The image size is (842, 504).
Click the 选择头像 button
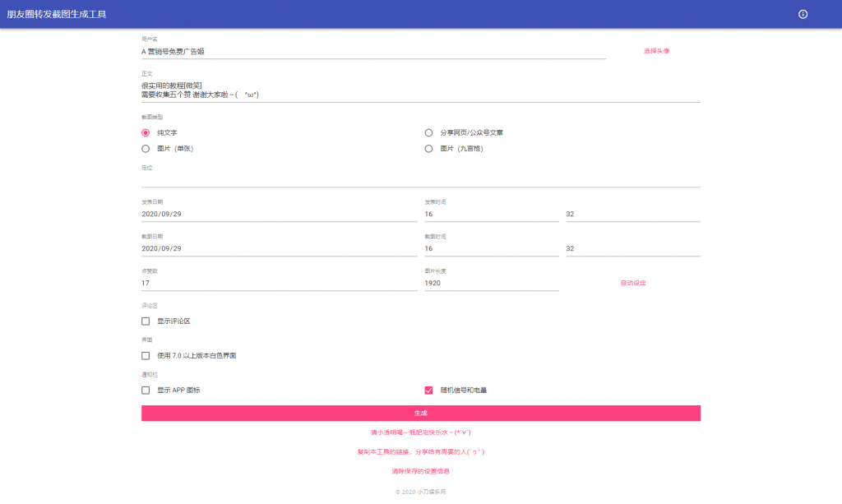coord(656,51)
